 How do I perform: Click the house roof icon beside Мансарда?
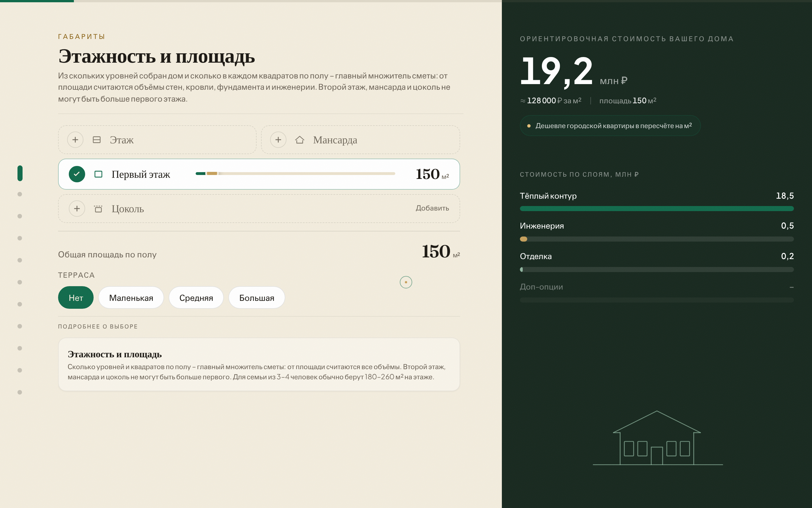point(300,140)
